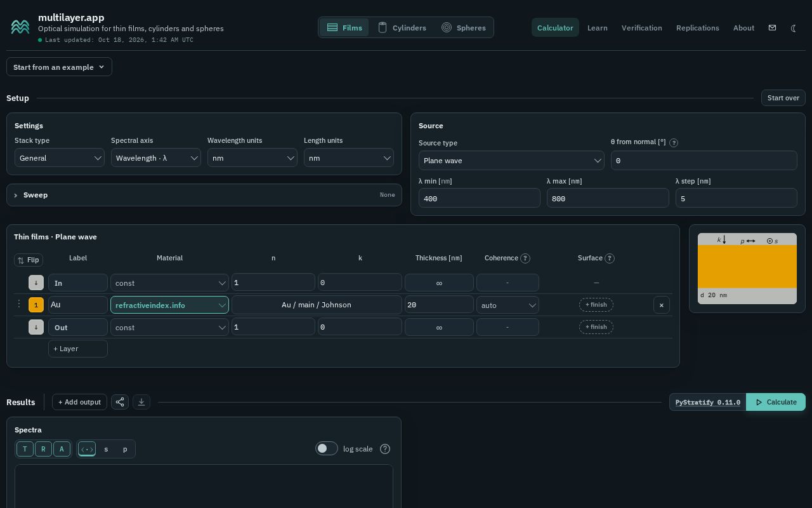
Task: Click the log scale help icon
Action: [x=385, y=449]
